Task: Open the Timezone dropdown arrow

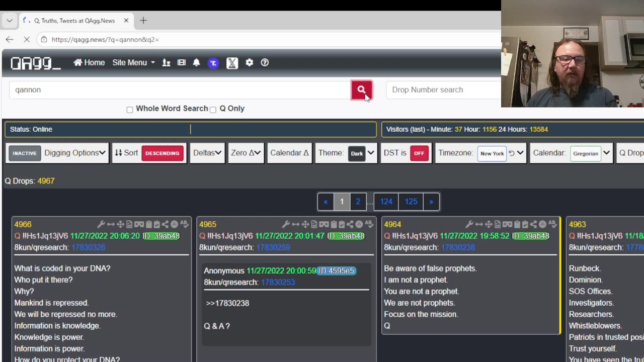Action: (x=520, y=153)
